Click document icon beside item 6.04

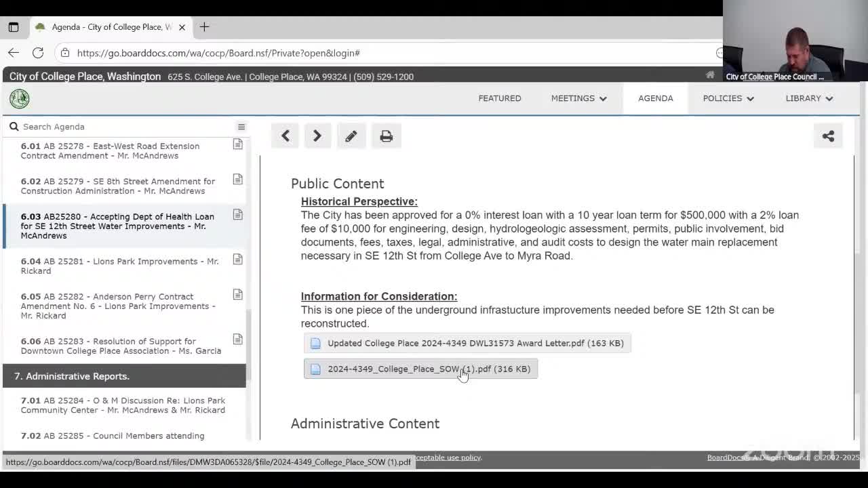238,260
